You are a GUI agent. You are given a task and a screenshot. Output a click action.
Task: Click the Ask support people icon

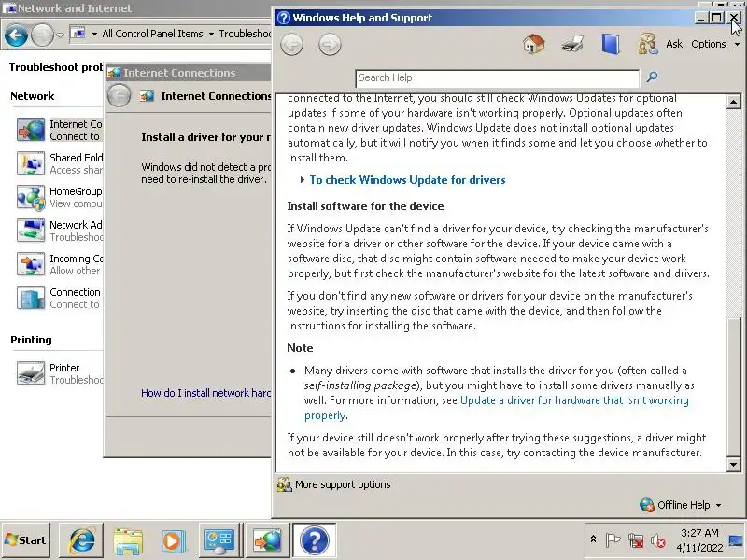tap(648, 44)
